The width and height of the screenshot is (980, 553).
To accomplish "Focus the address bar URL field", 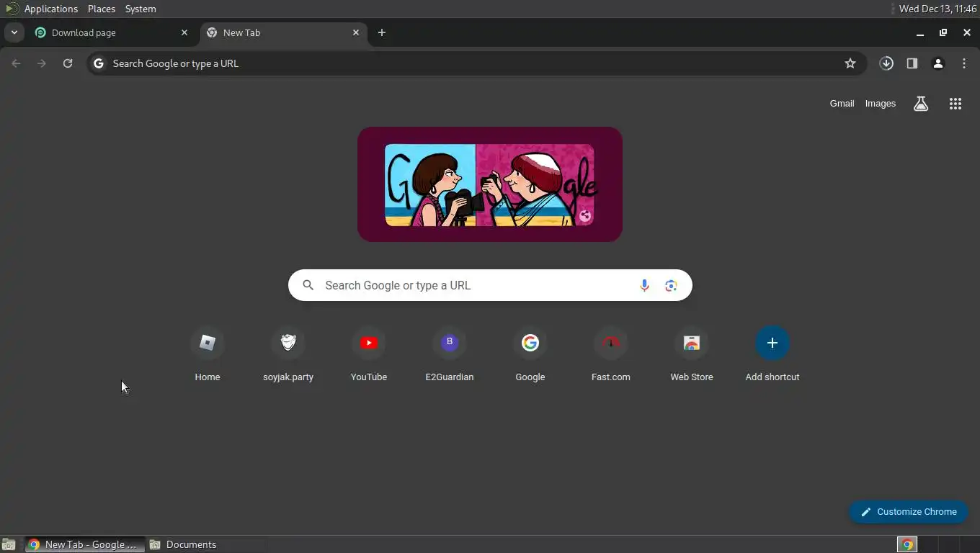I will point(476,63).
